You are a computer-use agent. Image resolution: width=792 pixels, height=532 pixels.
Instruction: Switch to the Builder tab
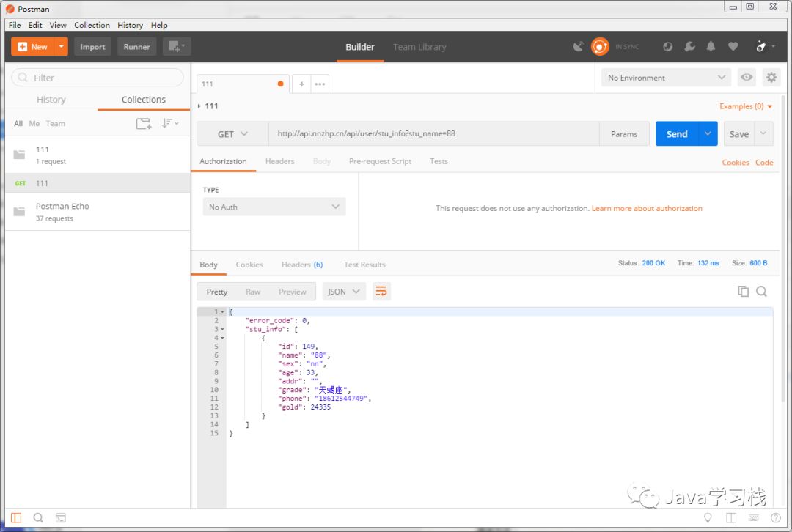359,47
